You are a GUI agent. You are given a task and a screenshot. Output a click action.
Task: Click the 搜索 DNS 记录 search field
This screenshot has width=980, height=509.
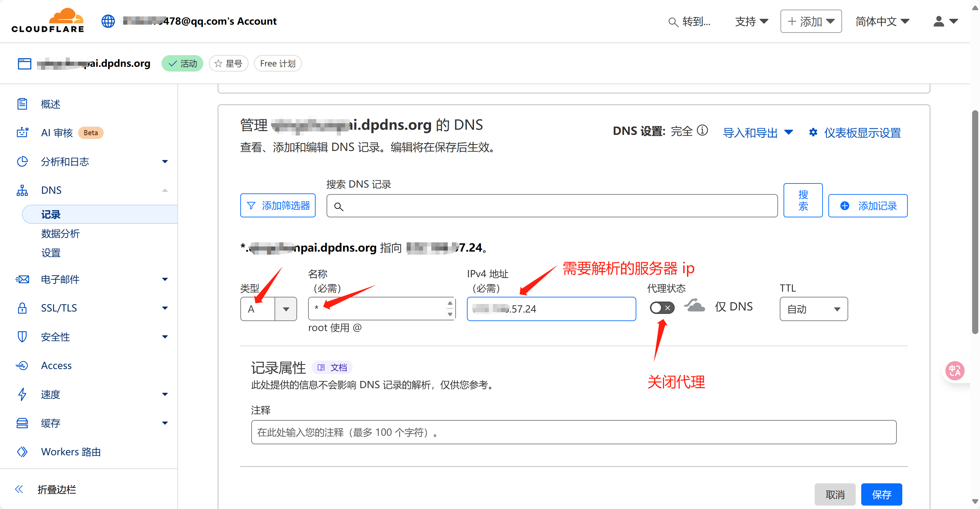[x=552, y=206]
